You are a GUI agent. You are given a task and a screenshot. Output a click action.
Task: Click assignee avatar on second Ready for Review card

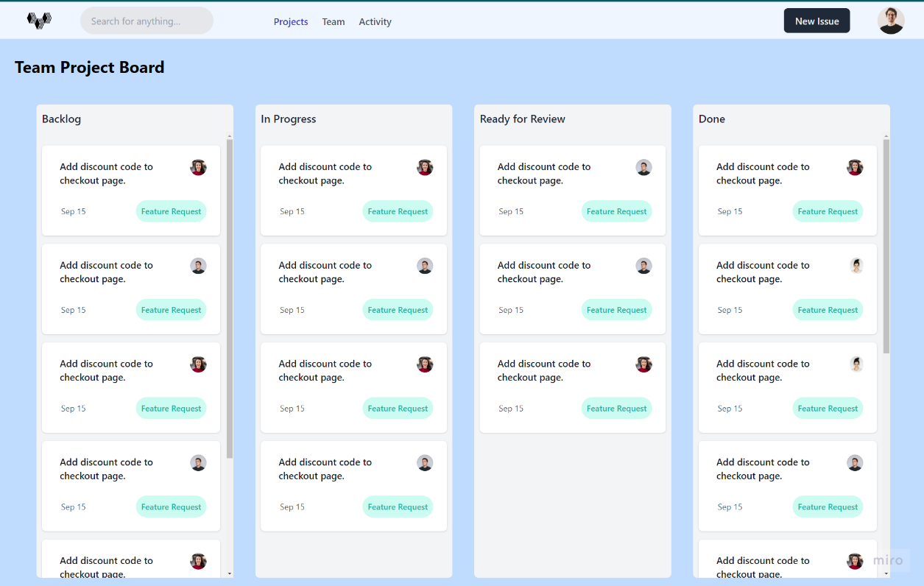pyautogui.click(x=643, y=266)
